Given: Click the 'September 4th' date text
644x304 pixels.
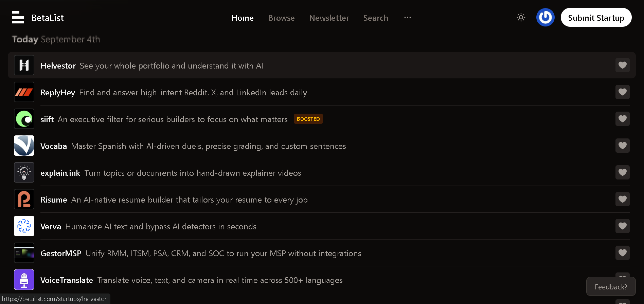Looking at the screenshot, I should (x=71, y=39).
